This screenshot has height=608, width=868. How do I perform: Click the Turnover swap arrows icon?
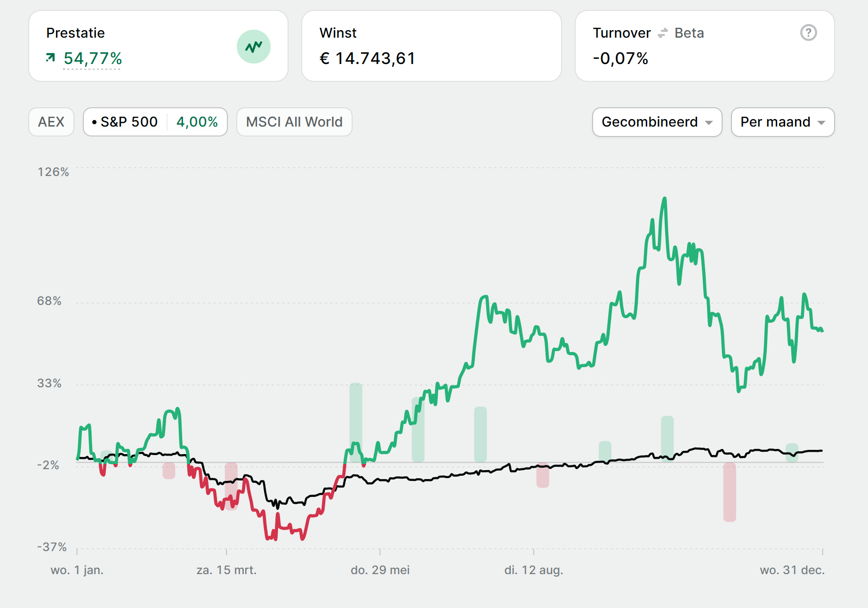coord(663,33)
